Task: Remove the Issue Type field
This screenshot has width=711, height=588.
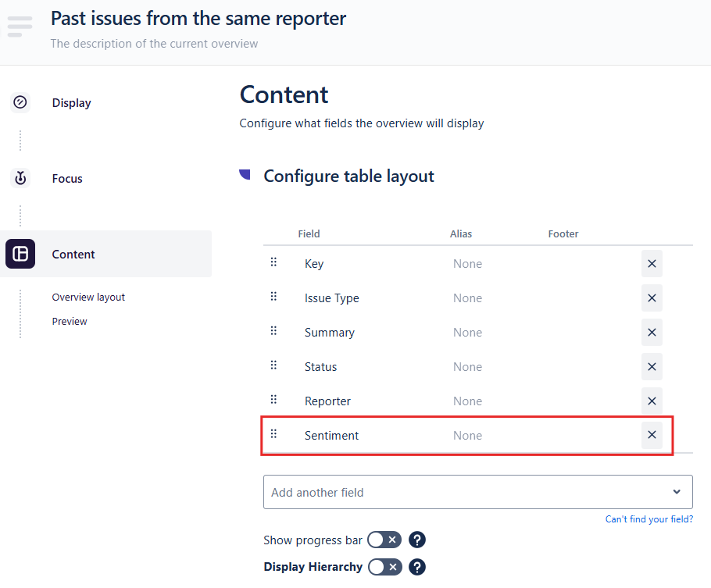Action: pos(652,298)
